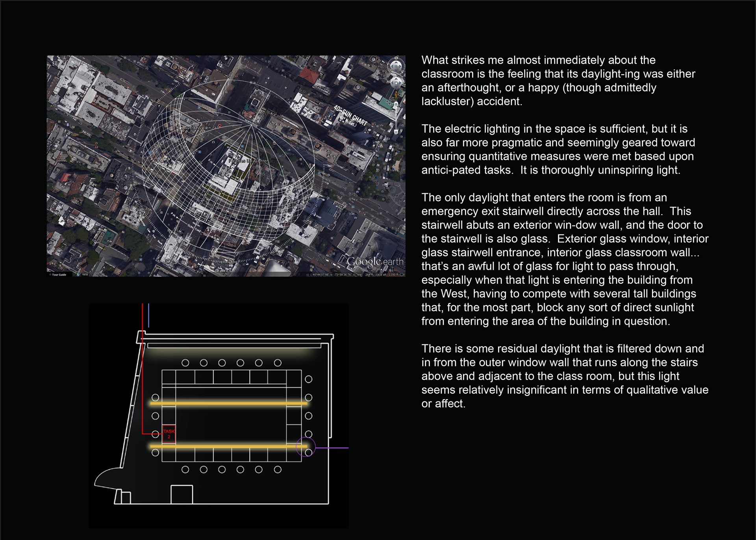Click the eye center of Look joystick
Viewport: 756px width, 540px height.
coord(396,66)
